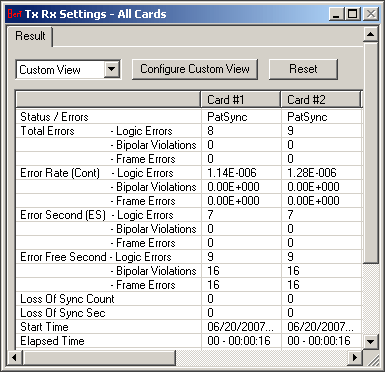The image size is (385, 372).
Task: Click the Card #2 column header
Action: [321, 99]
